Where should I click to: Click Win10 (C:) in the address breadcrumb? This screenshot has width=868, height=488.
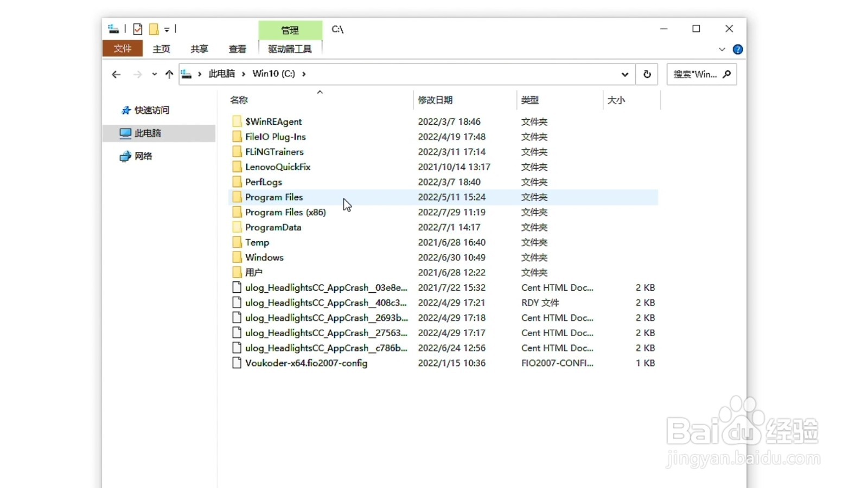pyautogui.click(x=274, y=74)
